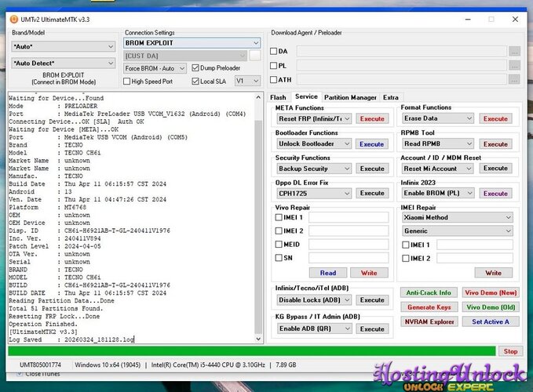Toggle the Dump Preloader checkbox
533x392 pixels.
click(195, 68)
